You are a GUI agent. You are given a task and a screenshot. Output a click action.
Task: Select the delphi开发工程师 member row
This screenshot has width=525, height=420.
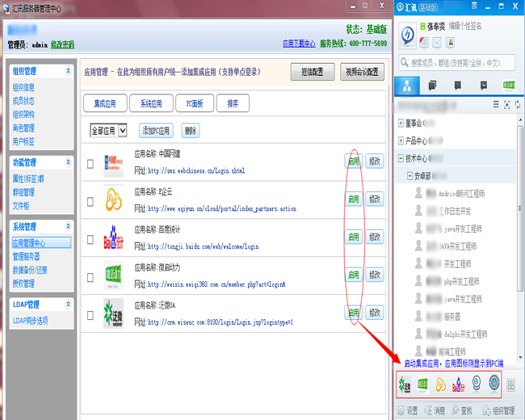click(456, 334)
